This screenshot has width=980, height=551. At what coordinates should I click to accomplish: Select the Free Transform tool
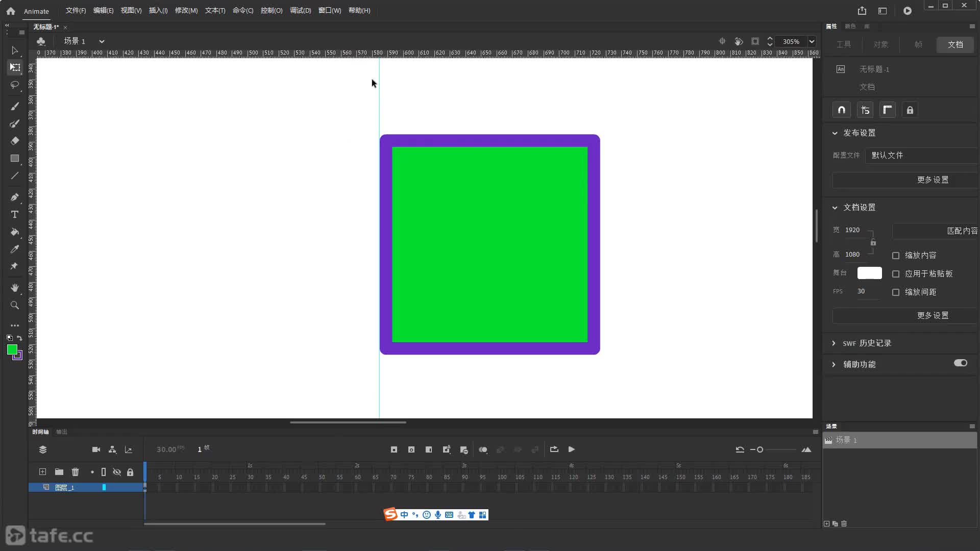pos(14,67)
